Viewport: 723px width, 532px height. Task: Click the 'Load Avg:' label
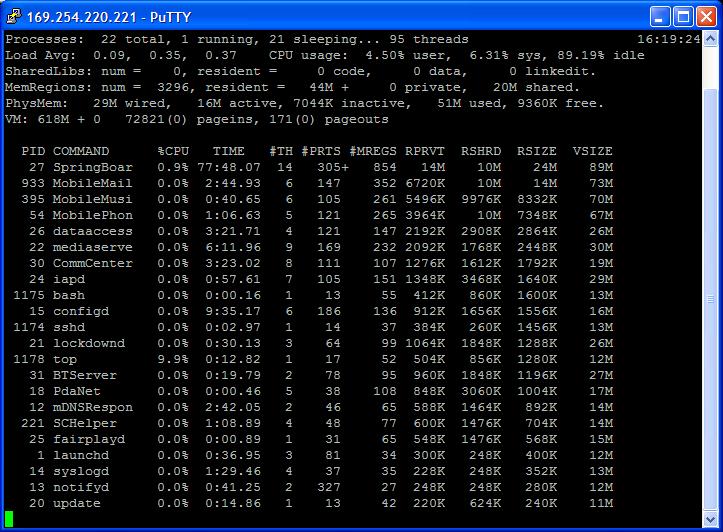click(41, 55)
